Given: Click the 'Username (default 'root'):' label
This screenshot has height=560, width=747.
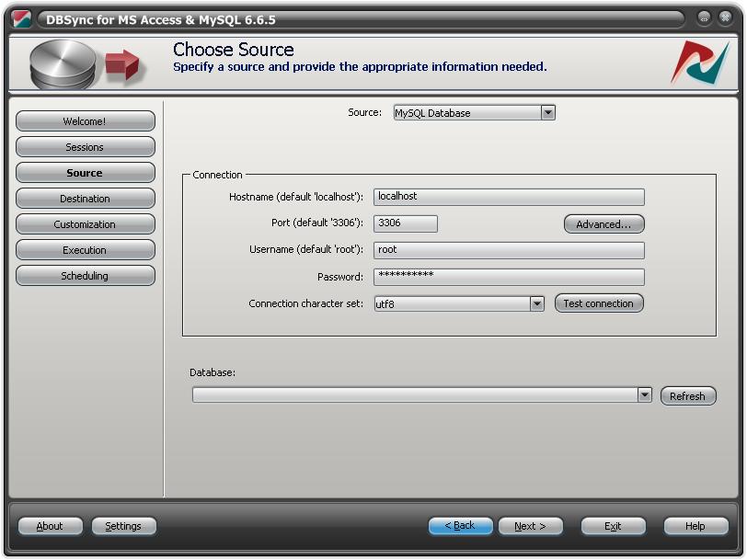Looking at the screenshot, I should coord(306,249).
